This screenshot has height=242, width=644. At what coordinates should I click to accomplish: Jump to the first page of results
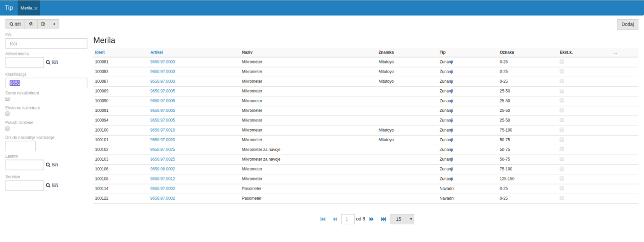(x=323, y=219)
